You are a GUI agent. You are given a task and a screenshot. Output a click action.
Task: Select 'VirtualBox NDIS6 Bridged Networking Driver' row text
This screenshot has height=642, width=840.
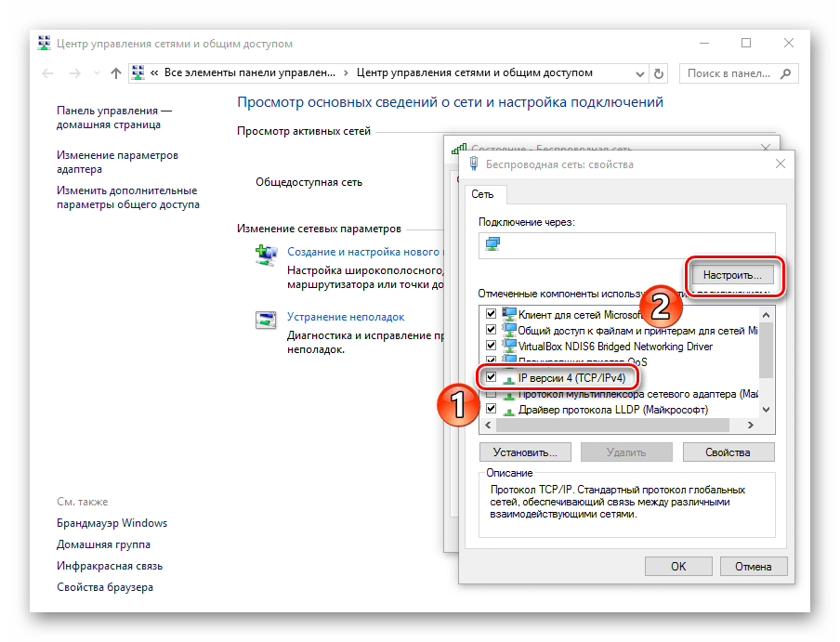615,347
